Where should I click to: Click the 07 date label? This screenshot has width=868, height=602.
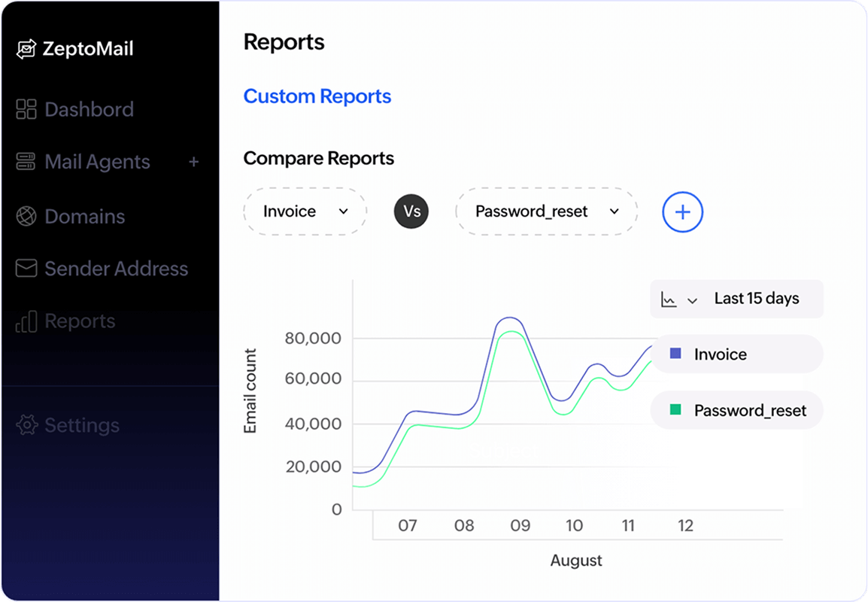pos(408,525)
